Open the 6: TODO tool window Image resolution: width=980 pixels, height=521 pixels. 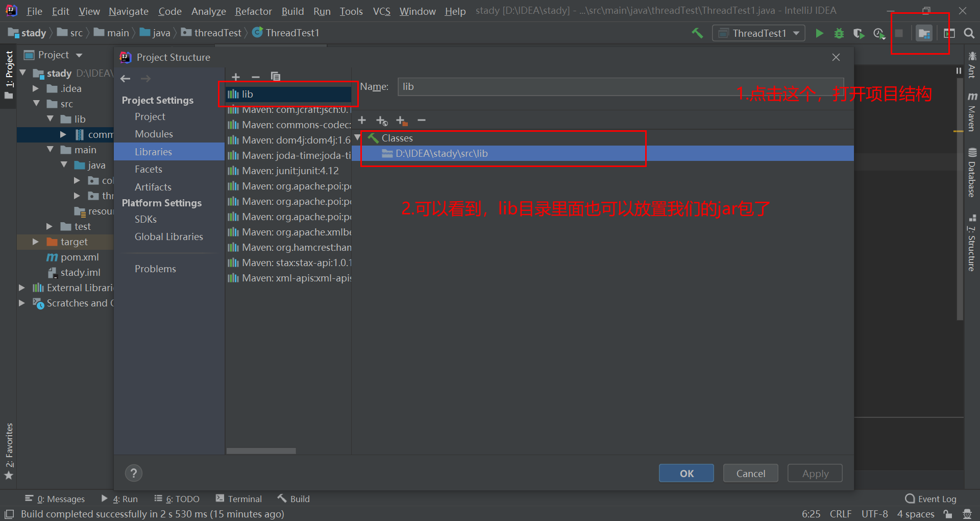(x=177, y=499)
